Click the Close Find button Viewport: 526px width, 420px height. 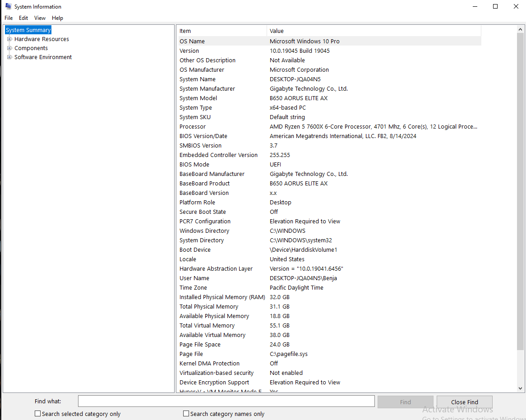point(465,402)
